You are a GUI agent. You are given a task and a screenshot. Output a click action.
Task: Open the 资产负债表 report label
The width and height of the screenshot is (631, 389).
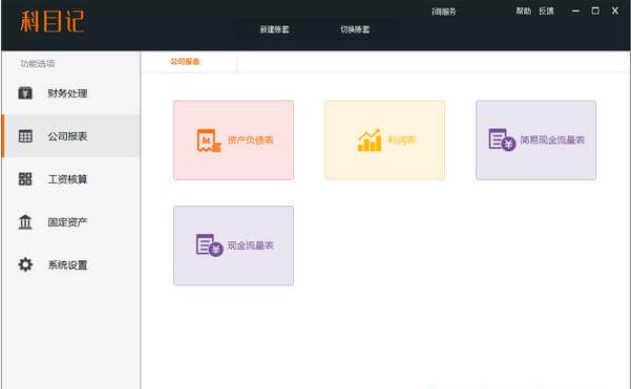pyautogui.click(x=251, y=140)
